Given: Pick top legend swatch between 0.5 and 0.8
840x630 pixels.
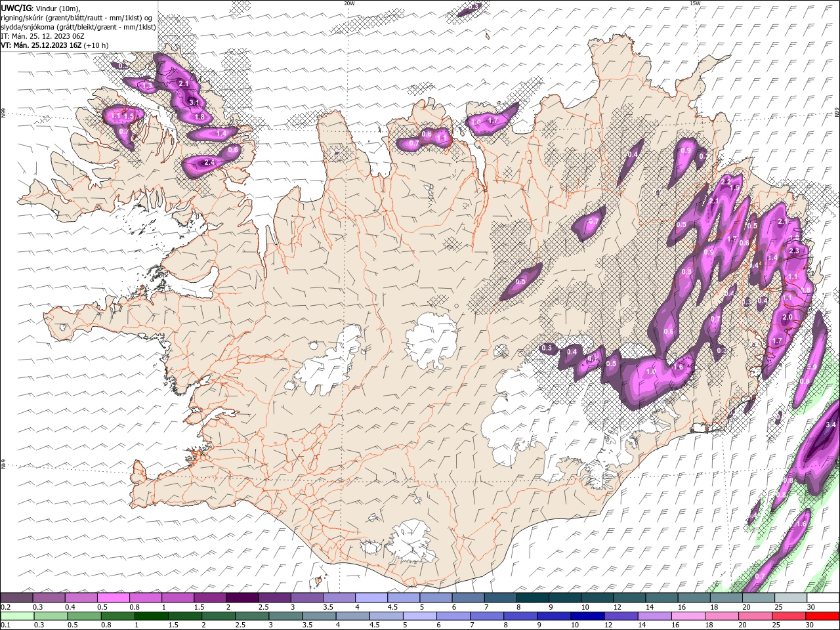Looking at the screenshot, I should click(x=113, y=598).
